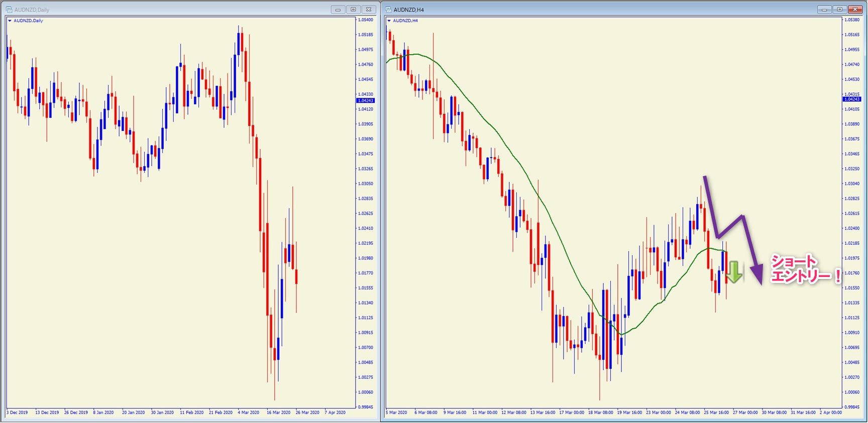The width and height of the screenshot is (868, 423).
Task: Click the 1.02400 price label on the H4 scale
Action: pos(852,228)
